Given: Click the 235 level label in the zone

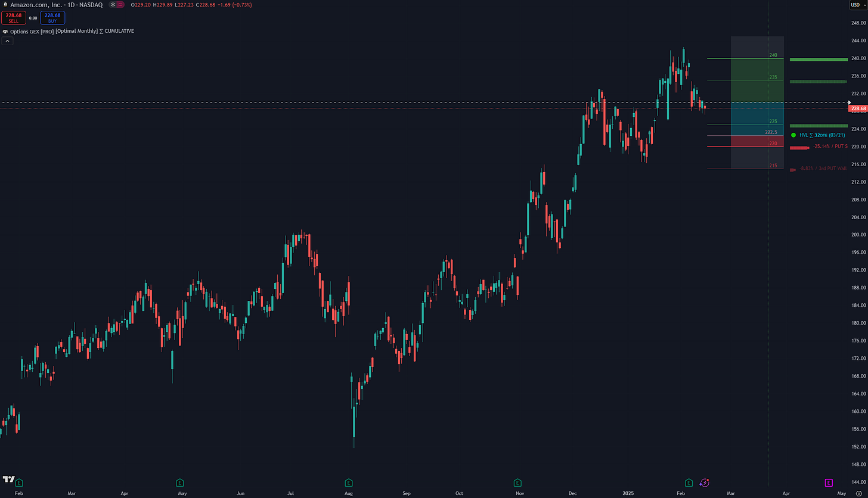Looking at the screenshot, I should coord(773,77).
